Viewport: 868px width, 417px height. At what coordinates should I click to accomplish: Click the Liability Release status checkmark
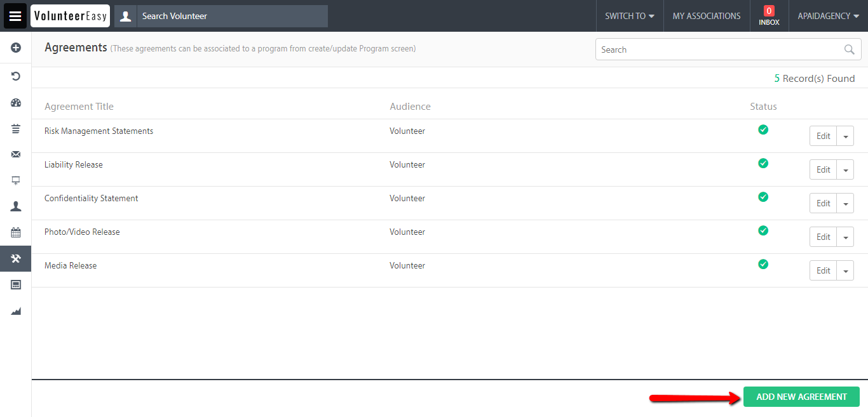[763, 163]
